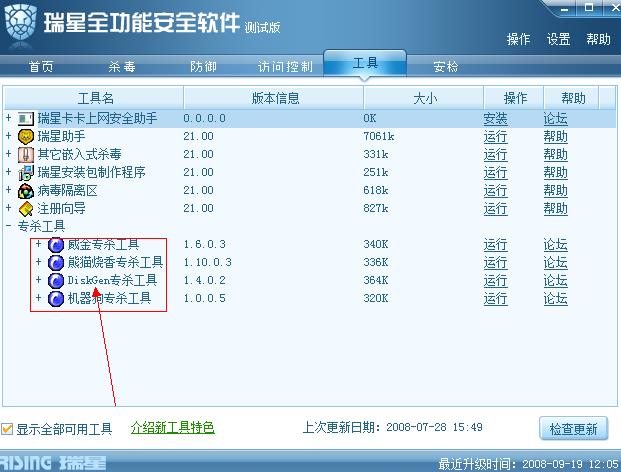Click 运行 for 注册向导
The image size is (621, 472).
495,209
